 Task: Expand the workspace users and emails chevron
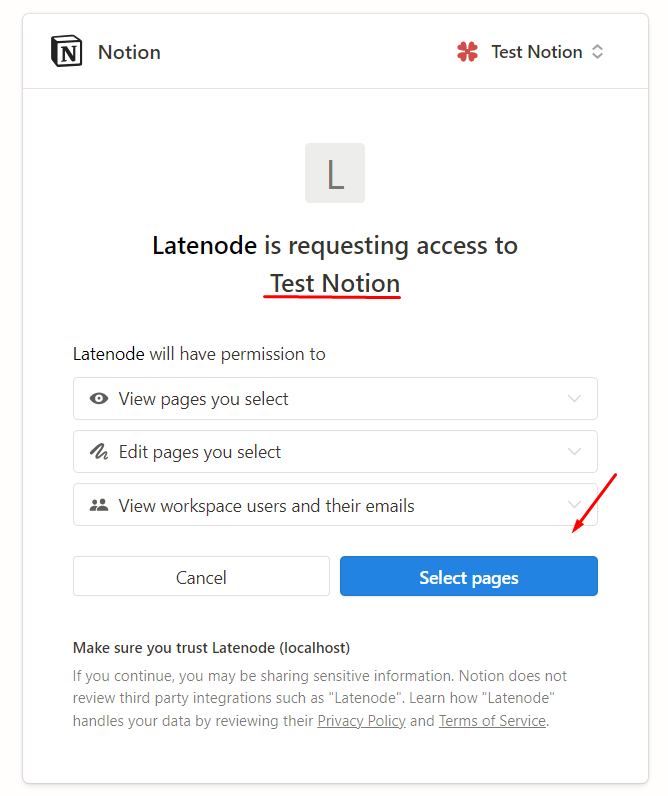pos(574,505)
